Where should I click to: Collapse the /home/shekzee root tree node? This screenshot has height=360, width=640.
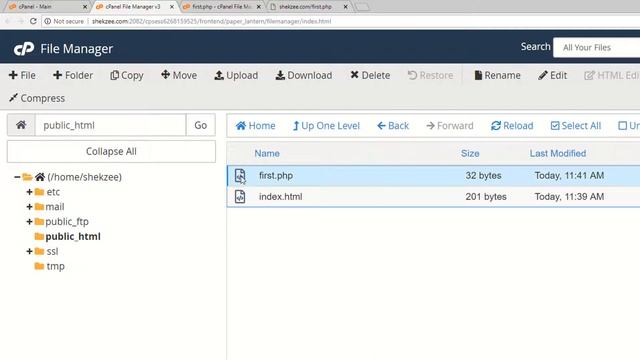click(x=17, y=177)
